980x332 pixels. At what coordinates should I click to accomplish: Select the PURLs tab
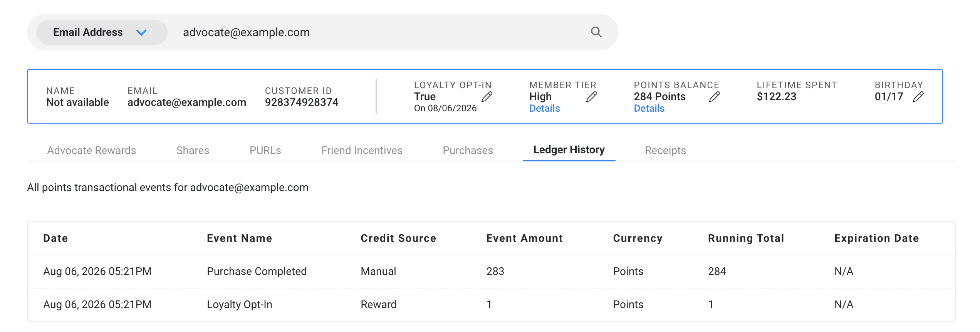265,150
